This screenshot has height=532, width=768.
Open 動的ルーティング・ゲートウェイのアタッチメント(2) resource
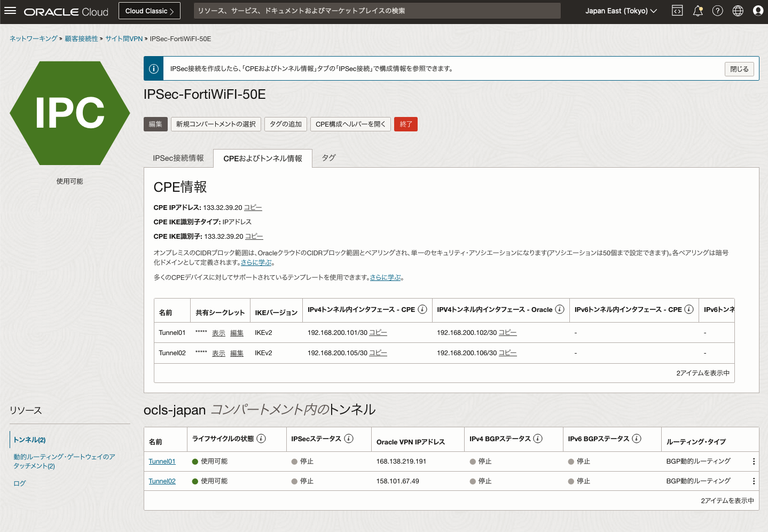(64, 461)
